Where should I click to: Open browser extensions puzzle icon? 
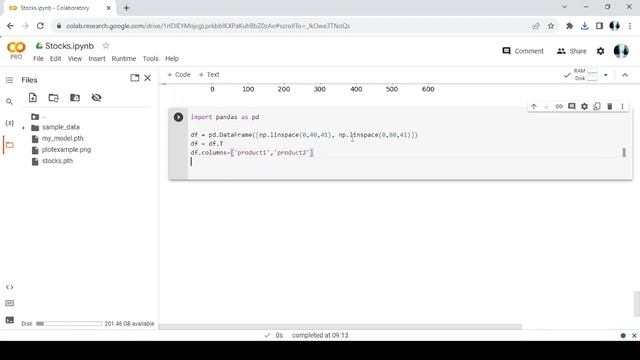coord(569,26)
